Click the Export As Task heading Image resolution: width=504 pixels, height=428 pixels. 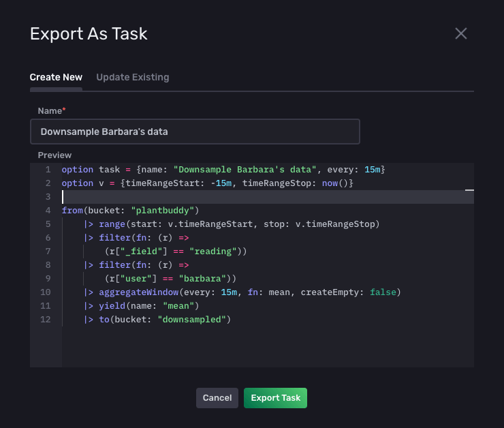pos(89,34)
